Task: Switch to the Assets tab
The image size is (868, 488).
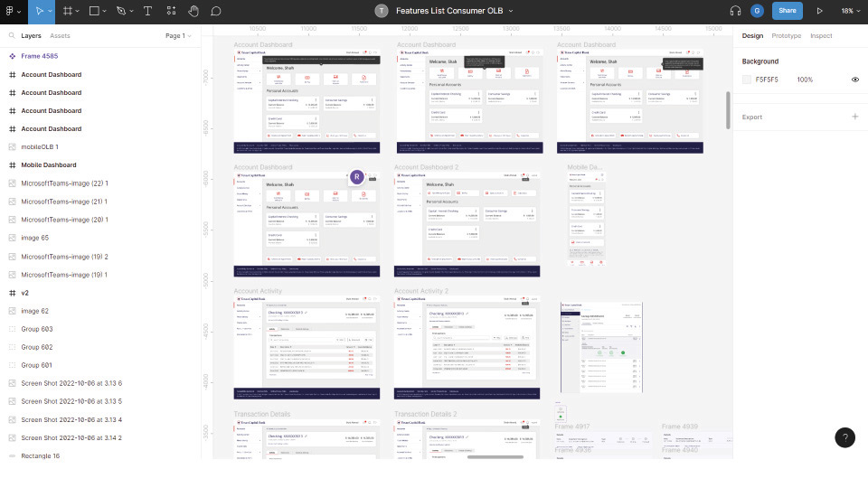Action: 60,36
